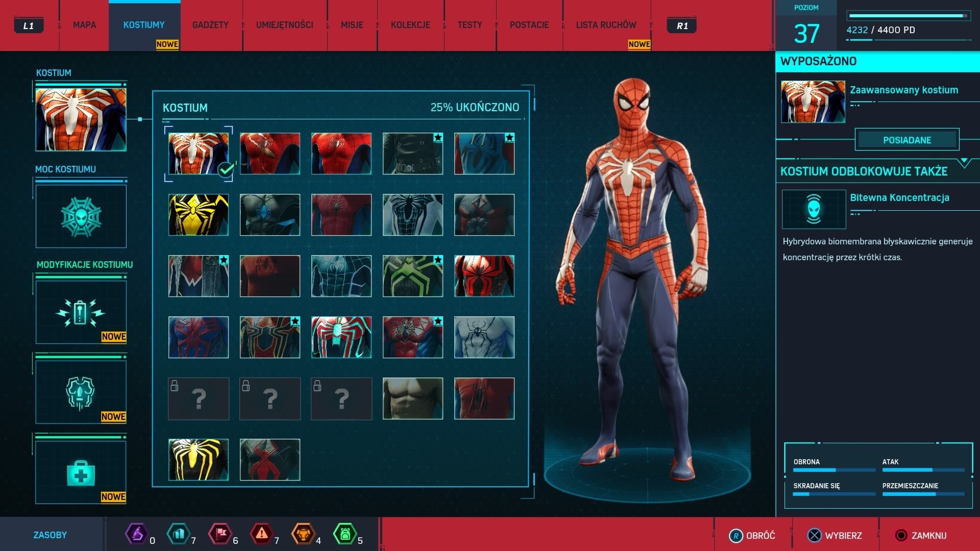
Task: Select the second locked question mark suit
Action: tap(270, 398)
